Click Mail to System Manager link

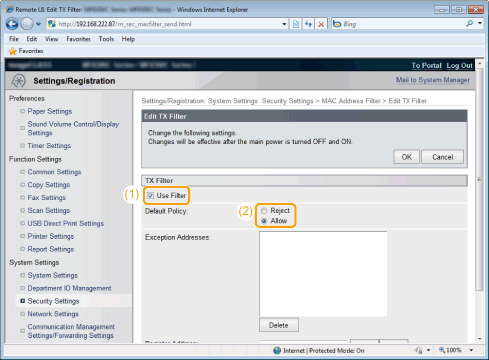pos(433,80)
